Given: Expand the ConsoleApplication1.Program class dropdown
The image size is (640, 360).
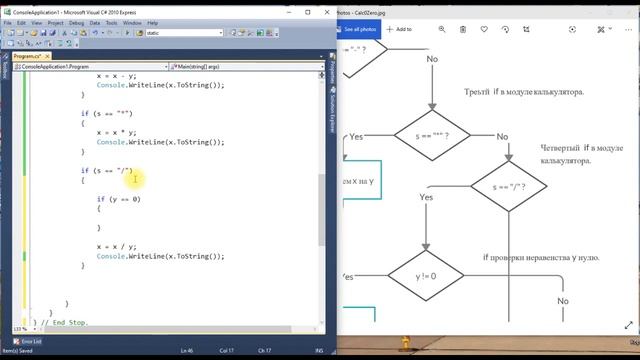Looking at the screenshot, I should (166, 66).
